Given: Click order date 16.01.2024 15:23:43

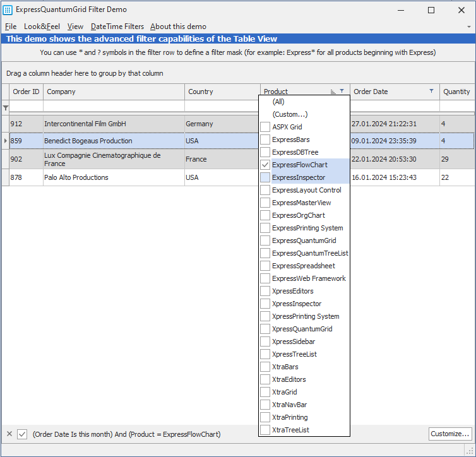Looking at the screenshot, I should (395, 177).
